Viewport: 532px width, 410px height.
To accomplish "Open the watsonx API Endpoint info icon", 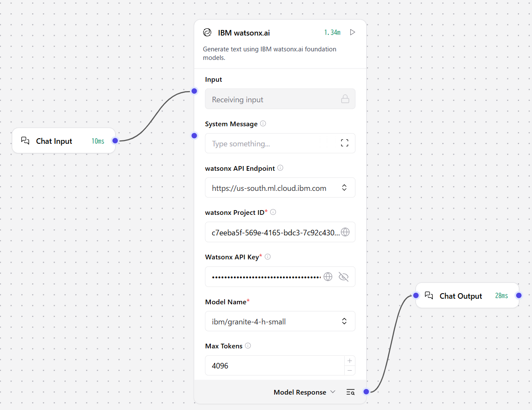I will [280, 168].
